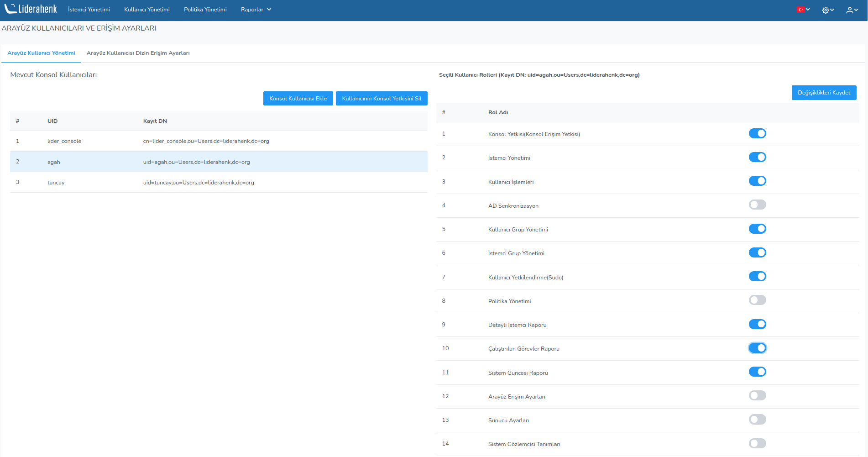Toggle Konsol Yetkisi role off
This screenshot has width=868, height=457.
click(758, 133)
